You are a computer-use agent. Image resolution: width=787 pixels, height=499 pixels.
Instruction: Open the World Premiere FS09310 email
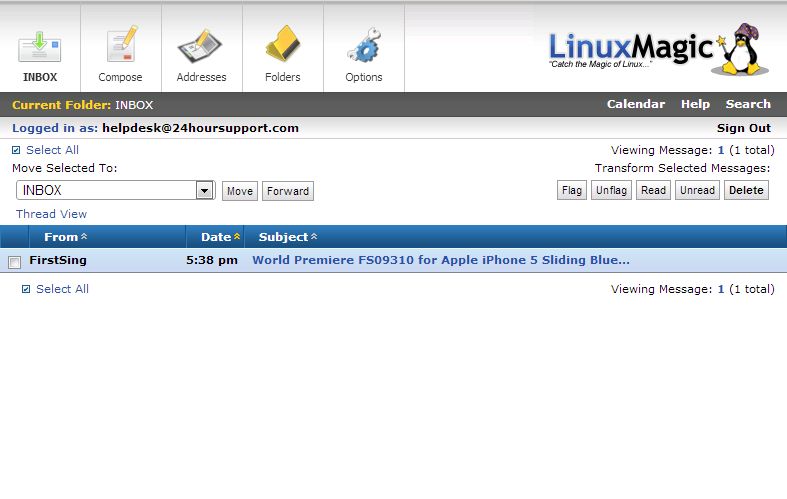[x=440, y=260]
